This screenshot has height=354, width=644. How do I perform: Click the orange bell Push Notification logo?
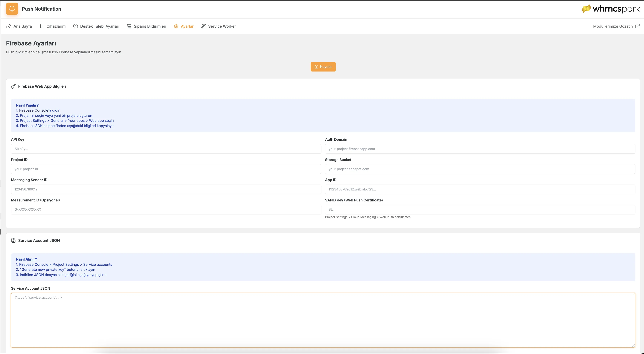pyautogui.click(x=12, y=9)
